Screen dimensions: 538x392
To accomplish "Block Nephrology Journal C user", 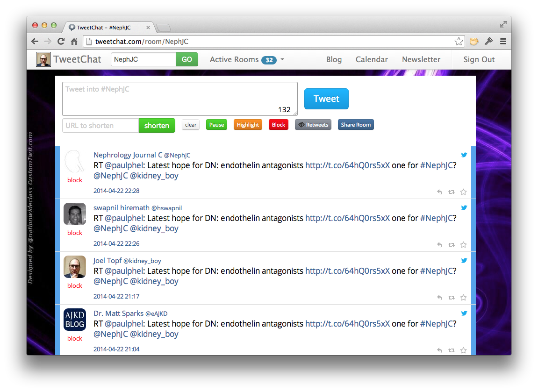I will click(x=74, y=180).
